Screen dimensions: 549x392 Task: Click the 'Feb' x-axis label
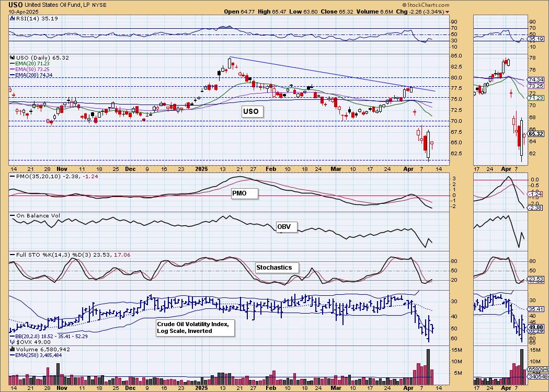pyautogui.click(x=271, y=169)
